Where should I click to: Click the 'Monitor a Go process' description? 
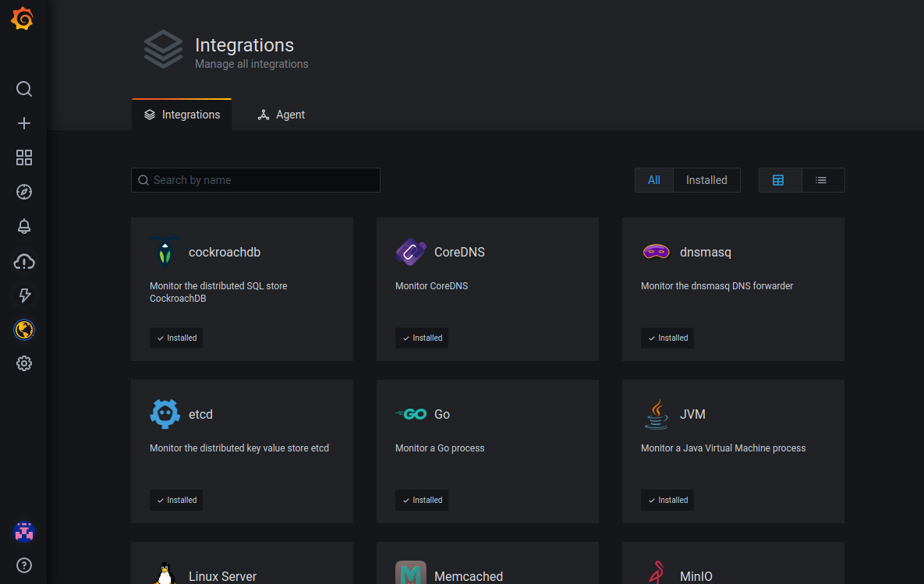[440, 448]
